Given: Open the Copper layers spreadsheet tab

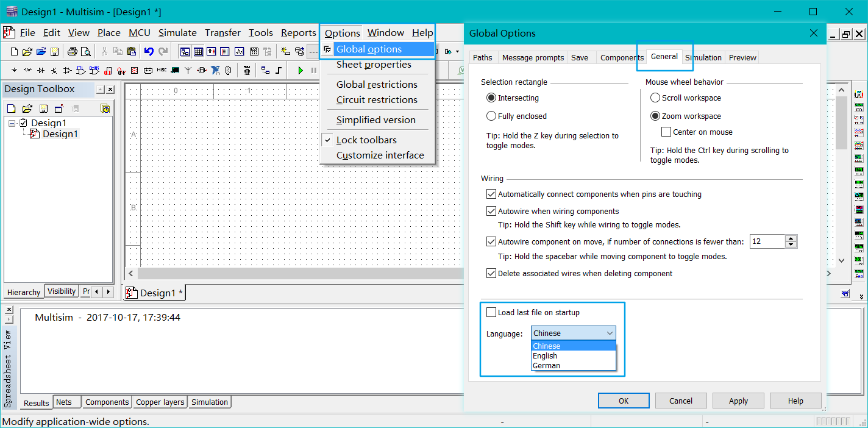Looking at the screenshot, I should (160, 402).
